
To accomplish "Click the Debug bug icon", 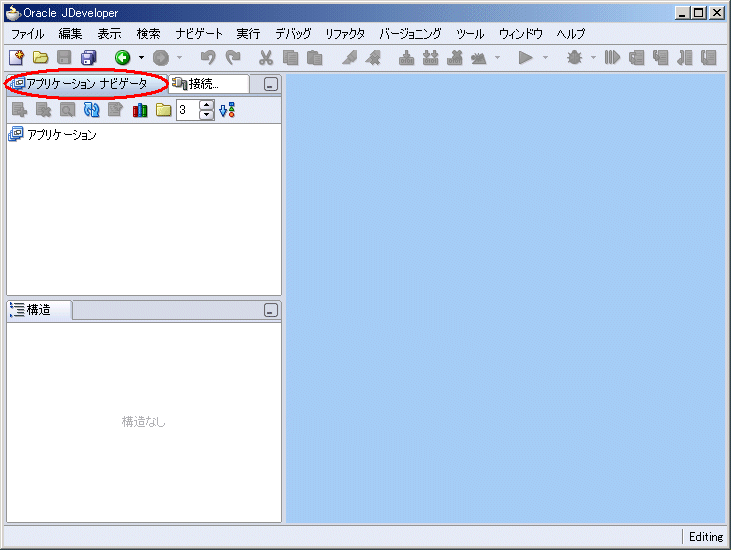I will click(574, 58).
